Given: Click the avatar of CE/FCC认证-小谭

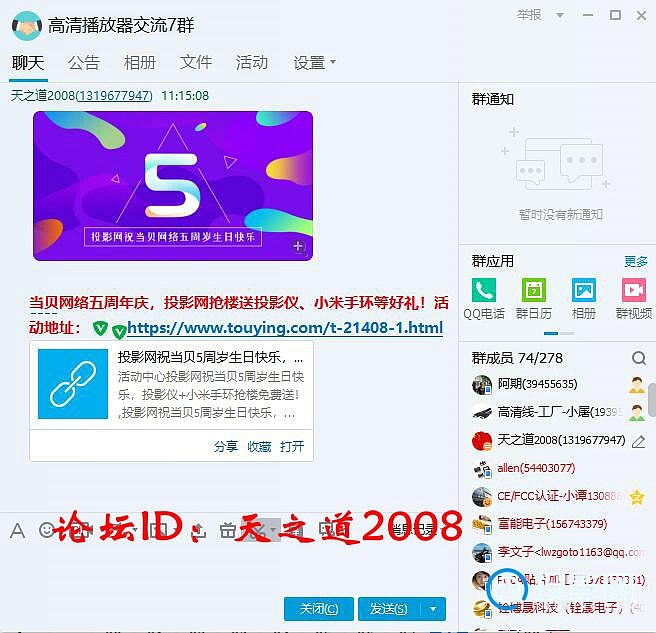Looking at the screenshot, I should tap(482, 497).
